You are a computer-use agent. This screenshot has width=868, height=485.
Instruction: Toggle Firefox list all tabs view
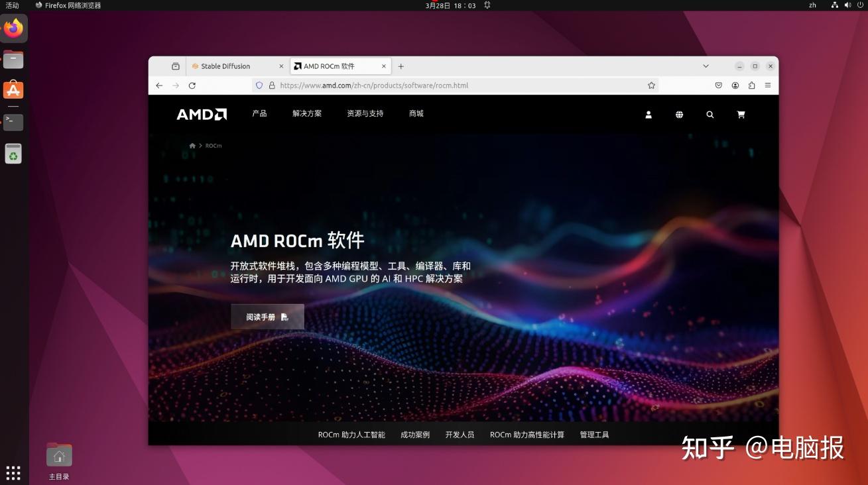point(706,66)
